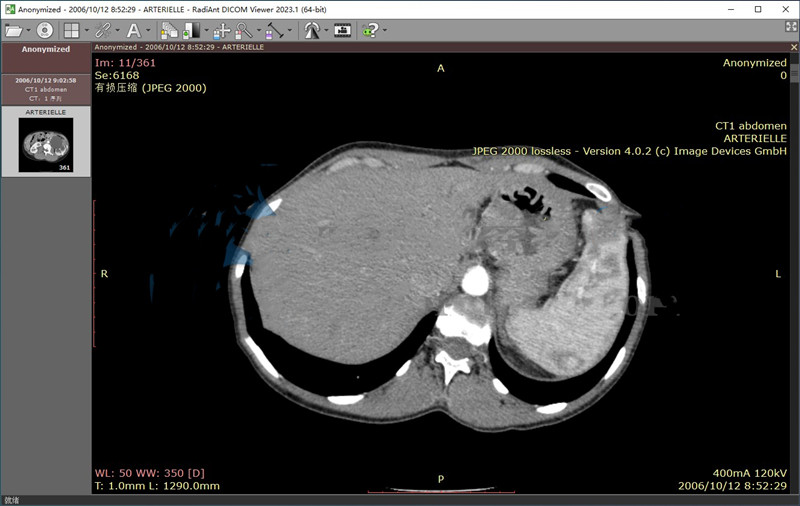Image resolution: width=800 pixels, height=506 pixels.
Task: Click the RadiAnt icon in title bar
Action: [x=10, y=9]
